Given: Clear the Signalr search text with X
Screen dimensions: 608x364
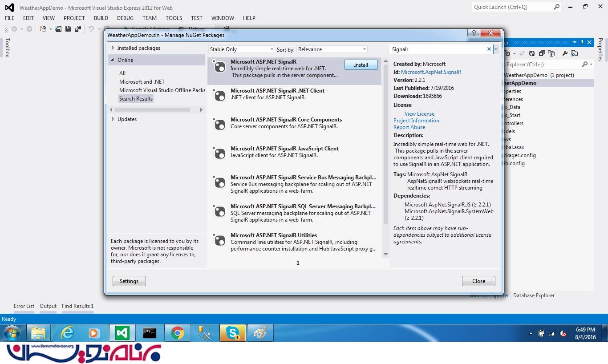Looking at the screenshot, I should (x=489, y=49).
